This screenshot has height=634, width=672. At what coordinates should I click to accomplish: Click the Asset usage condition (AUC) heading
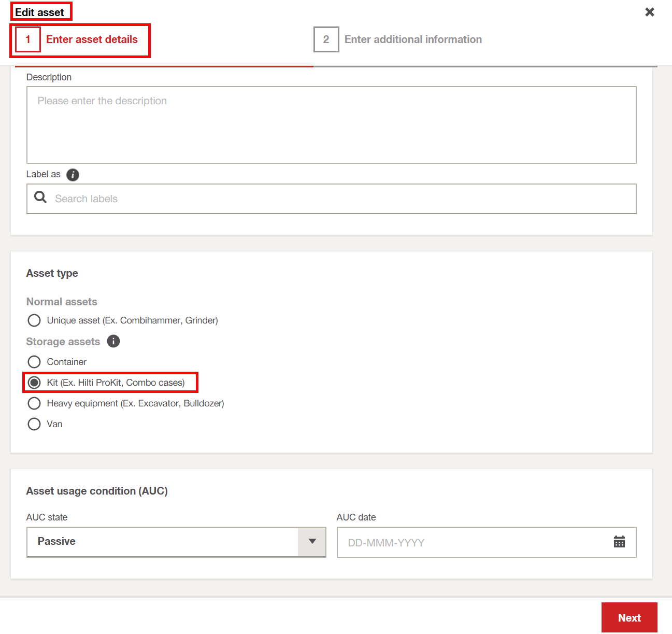[97, 491]
